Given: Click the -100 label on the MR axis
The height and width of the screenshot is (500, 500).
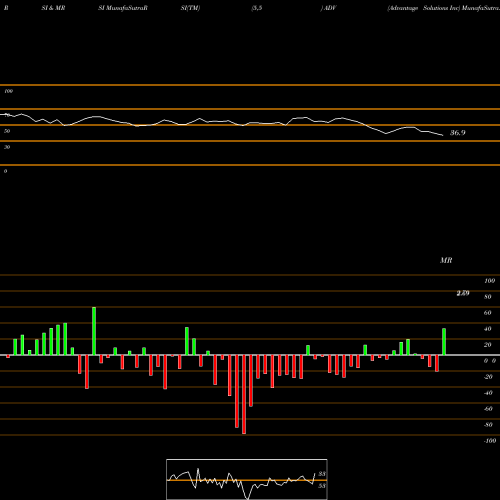Looking at the screenshot, I should (490, 441).
